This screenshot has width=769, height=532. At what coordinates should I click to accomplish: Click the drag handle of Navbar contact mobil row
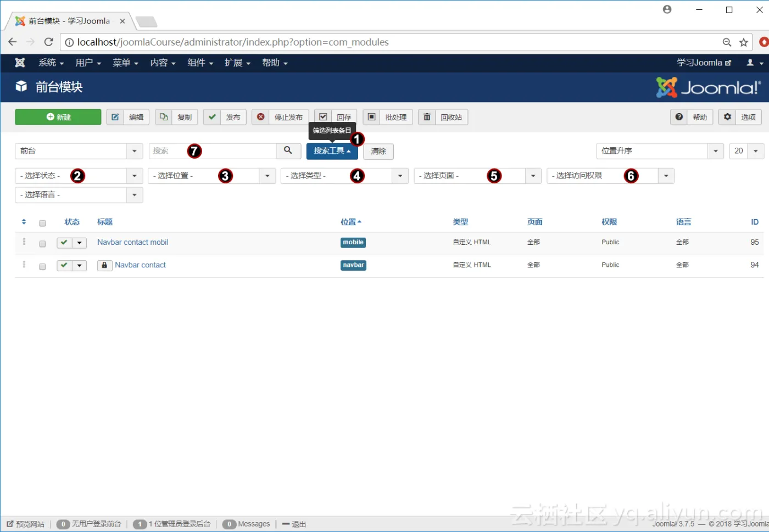coord(24,242)
